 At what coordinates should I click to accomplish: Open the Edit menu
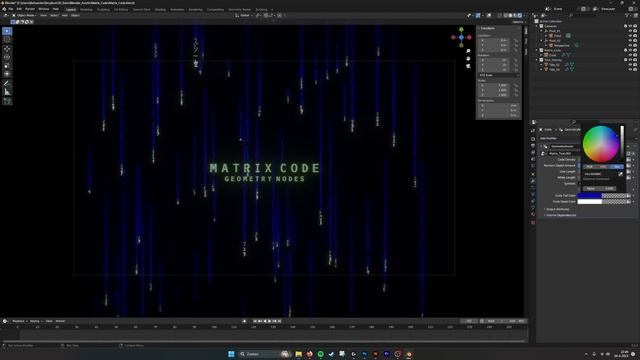pos(19,9)
